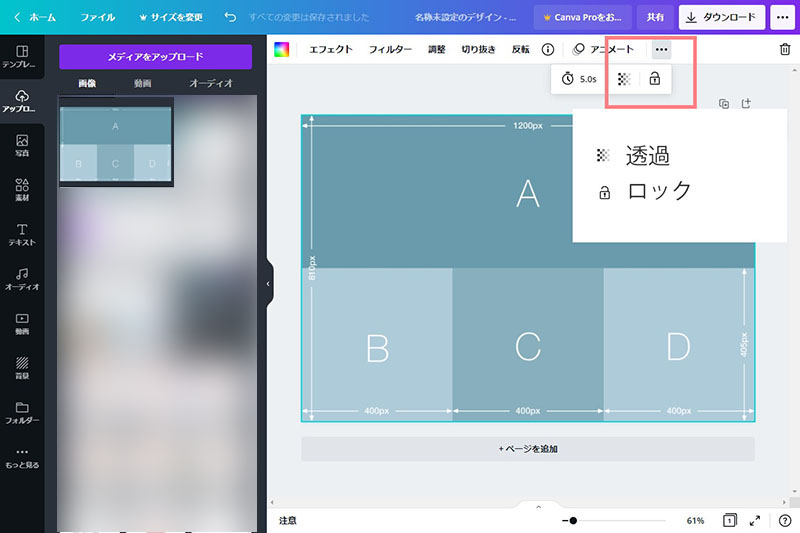This screenshot has width=800, height=533.
Task: Open the info icon next to 反転
Action: pyautogui.click(x=548, y=49)
